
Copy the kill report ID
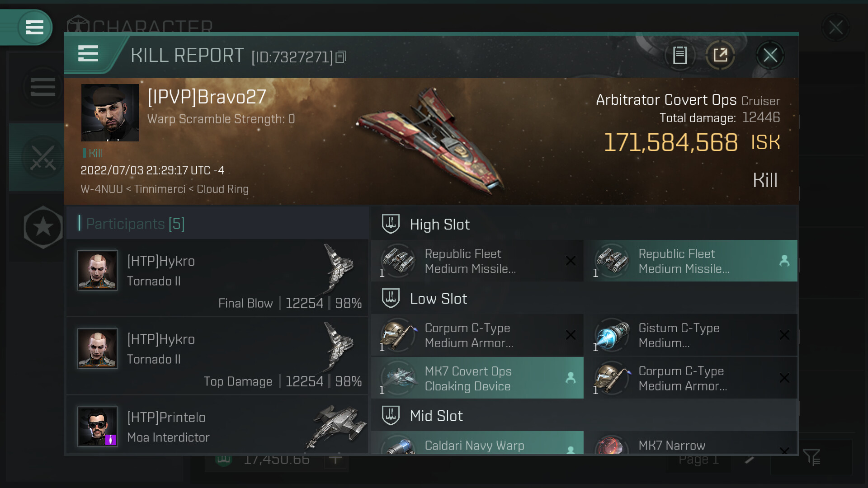[x=341, y=56]
